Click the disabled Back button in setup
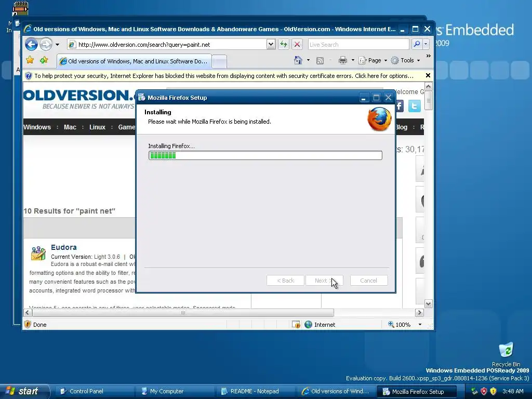The image size is (532, 399). tap(285, 281)
